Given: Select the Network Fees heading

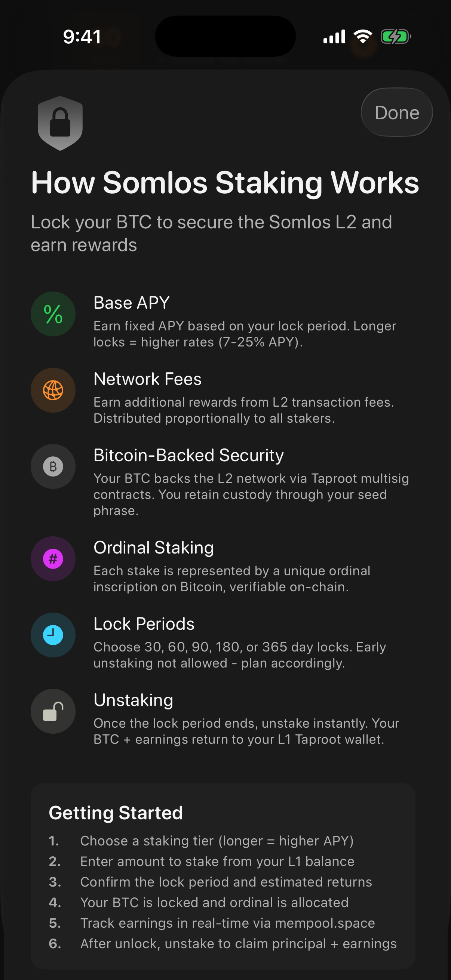Looking at the screenshot, I should click(148, 379).
